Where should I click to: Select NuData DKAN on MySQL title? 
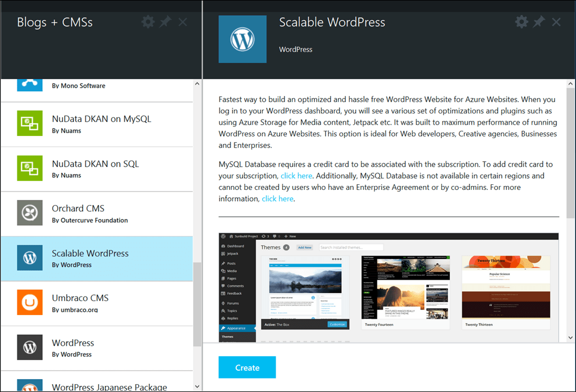click(x=102, y=119)
